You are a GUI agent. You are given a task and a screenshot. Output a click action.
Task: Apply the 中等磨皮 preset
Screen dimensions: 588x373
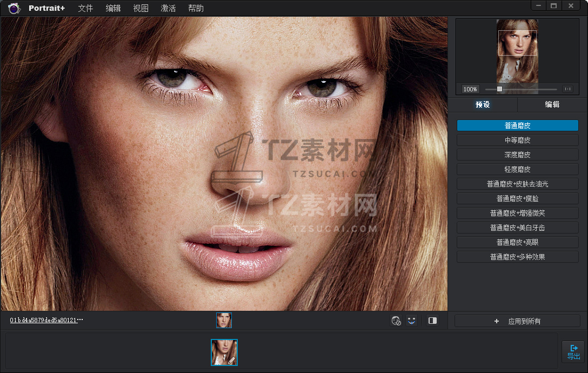(518, 140)
